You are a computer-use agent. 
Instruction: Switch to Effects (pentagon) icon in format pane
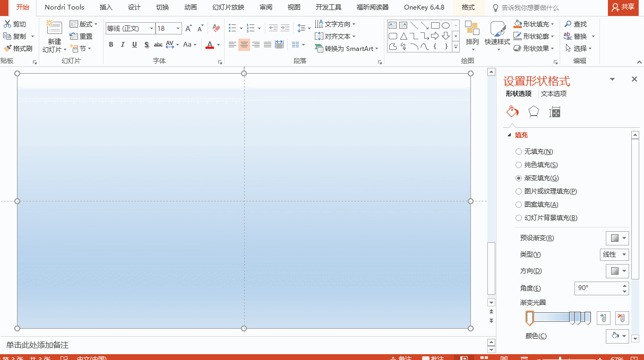(x=534, y=111)
